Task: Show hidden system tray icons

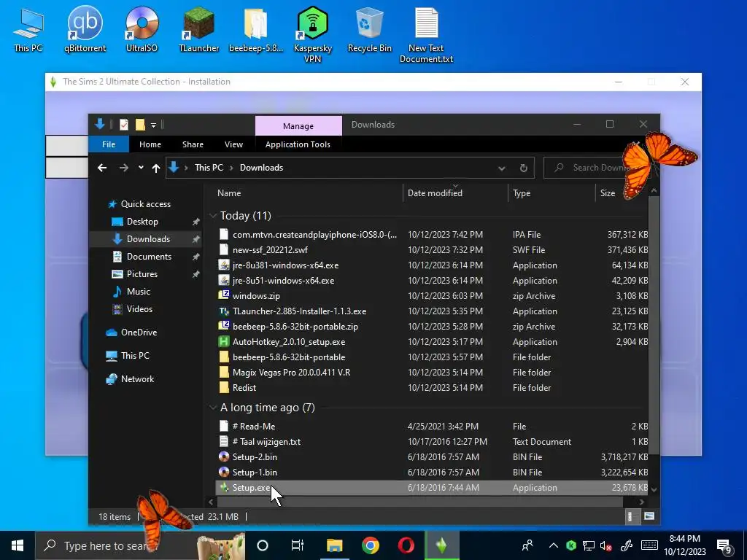Action: coord(553,545)
